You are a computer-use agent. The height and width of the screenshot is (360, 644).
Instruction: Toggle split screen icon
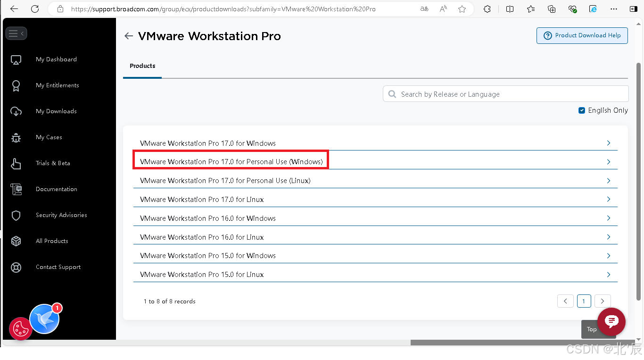click(x=510, y=9)
